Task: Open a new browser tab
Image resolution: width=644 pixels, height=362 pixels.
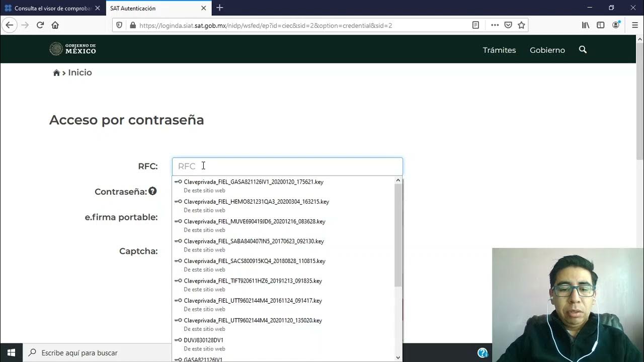Action: pos(219,8)
